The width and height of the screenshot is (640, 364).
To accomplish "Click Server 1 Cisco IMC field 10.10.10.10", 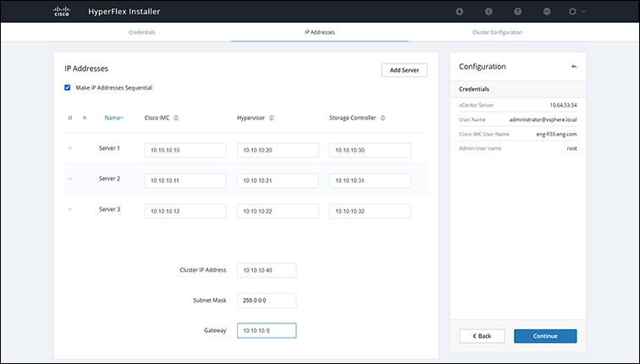I will coord(185,150).
